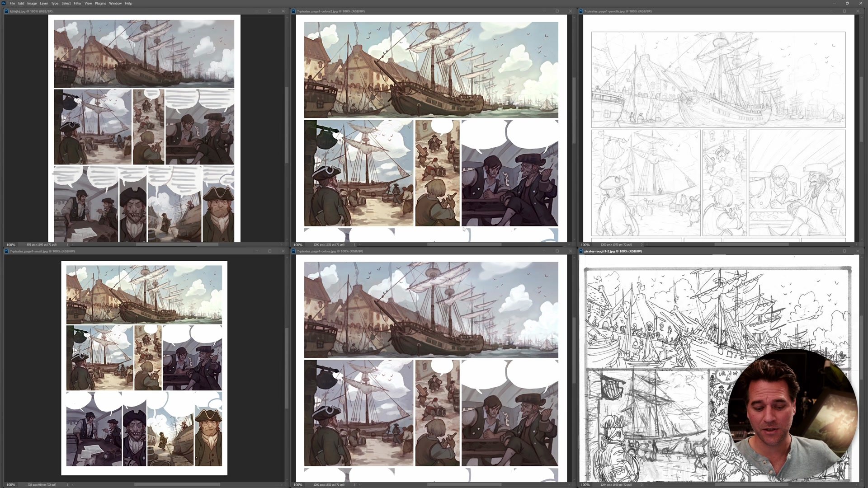Click the Photoshop logo in the menu bar

(x=4, y=3)
